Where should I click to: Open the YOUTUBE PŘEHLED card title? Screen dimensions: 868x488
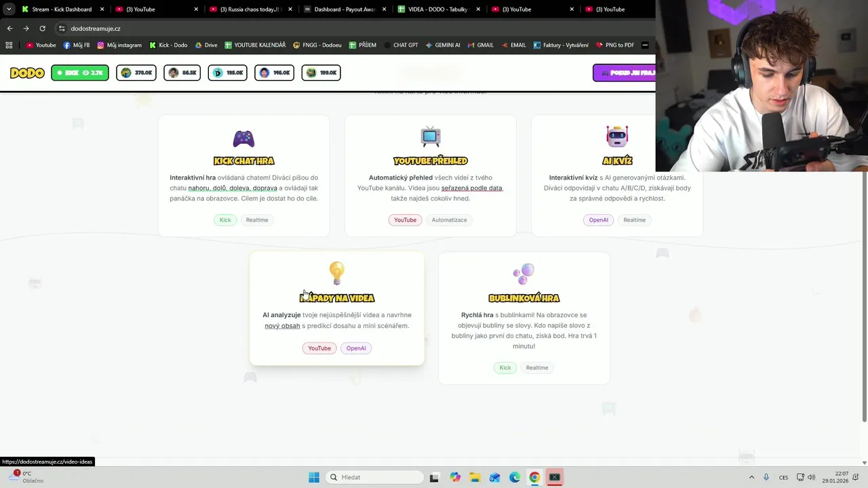pyautogui.click(x=431, y=161)
